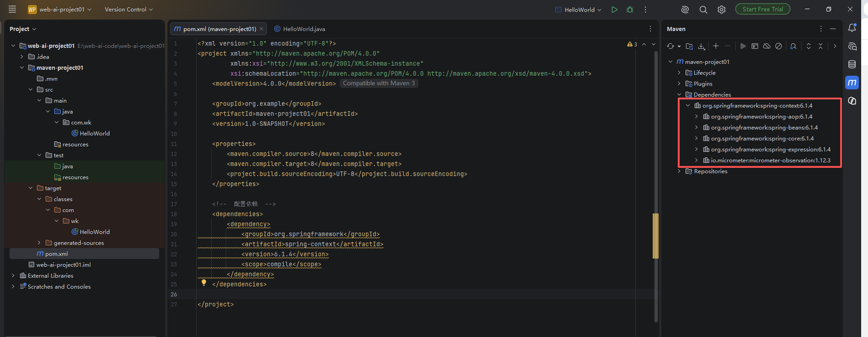Open Version Control dropdown
Image resolution: width=868 pixels, height=337 pixels.
[129, 9]
